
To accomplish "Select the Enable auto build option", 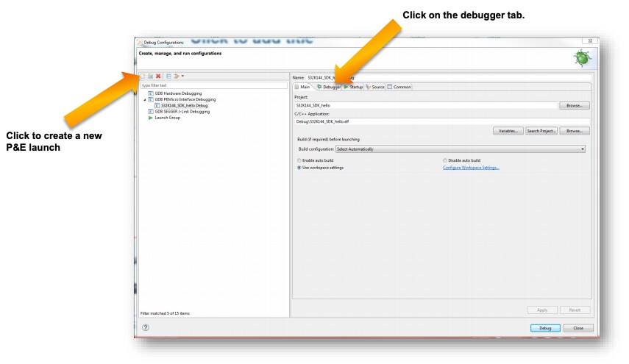I will click(299, 160).
